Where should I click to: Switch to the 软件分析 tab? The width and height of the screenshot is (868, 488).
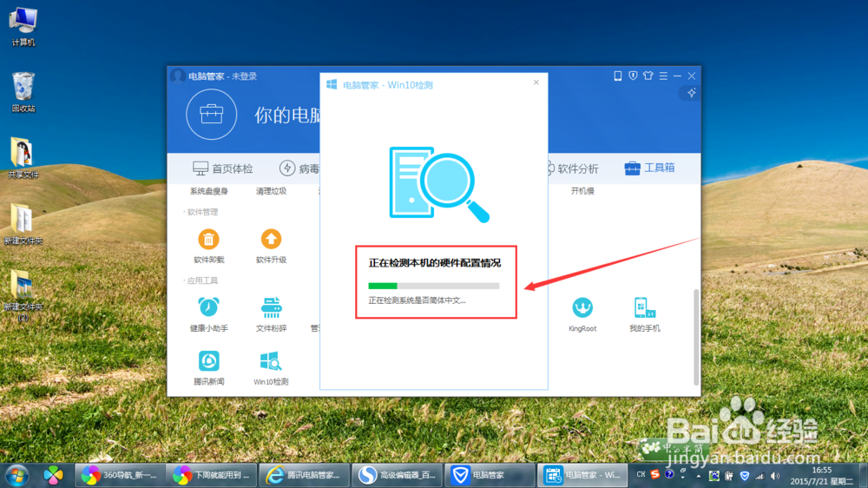(x=572, y=168)
